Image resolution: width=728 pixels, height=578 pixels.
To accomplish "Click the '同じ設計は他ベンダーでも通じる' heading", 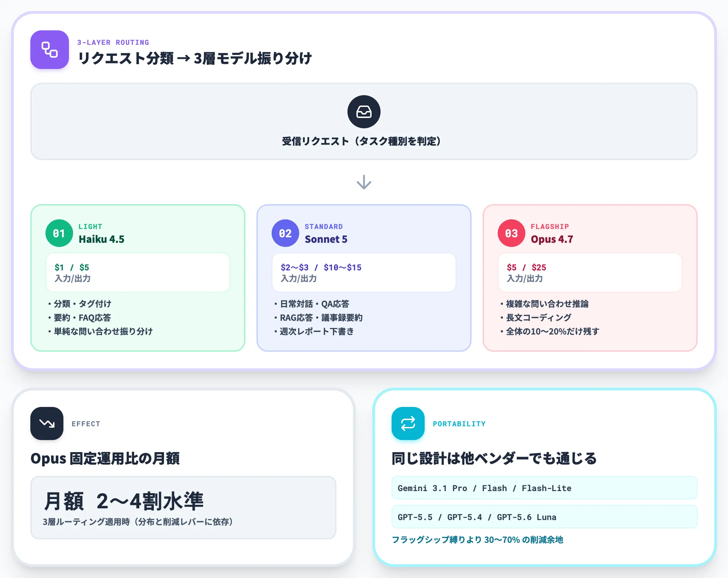I will (x=494, y=458).
